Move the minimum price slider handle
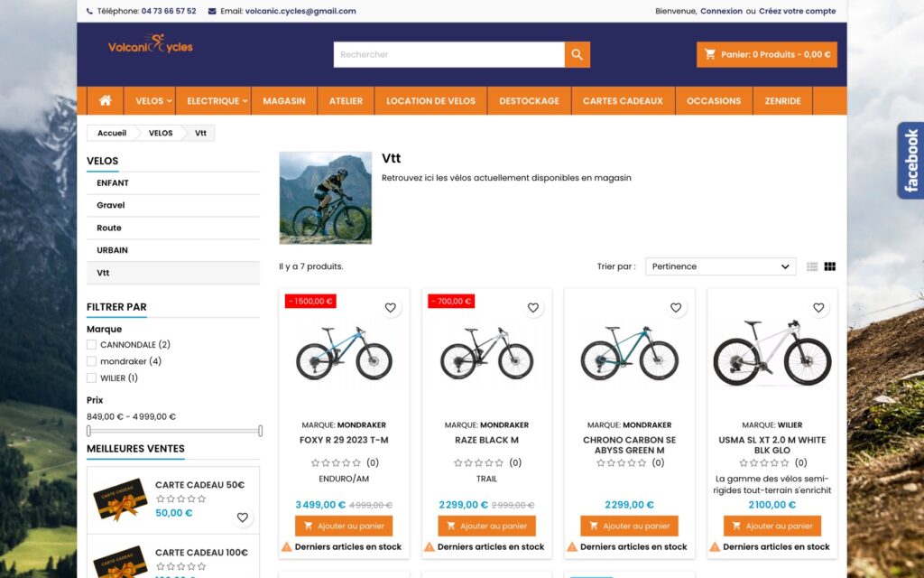Screen dimensions: 924x578 (x=88, y=431)
